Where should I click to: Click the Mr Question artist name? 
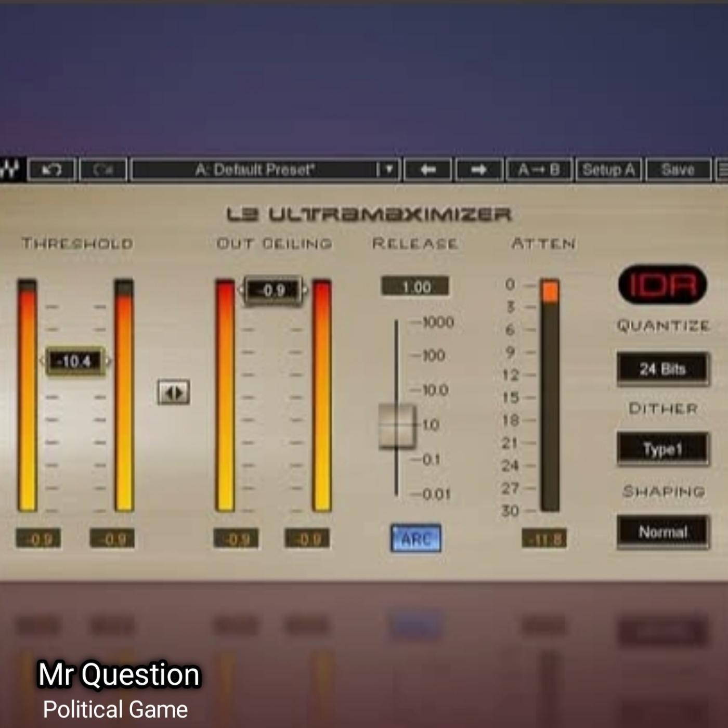pyautogui.click(x=119, y=674)
